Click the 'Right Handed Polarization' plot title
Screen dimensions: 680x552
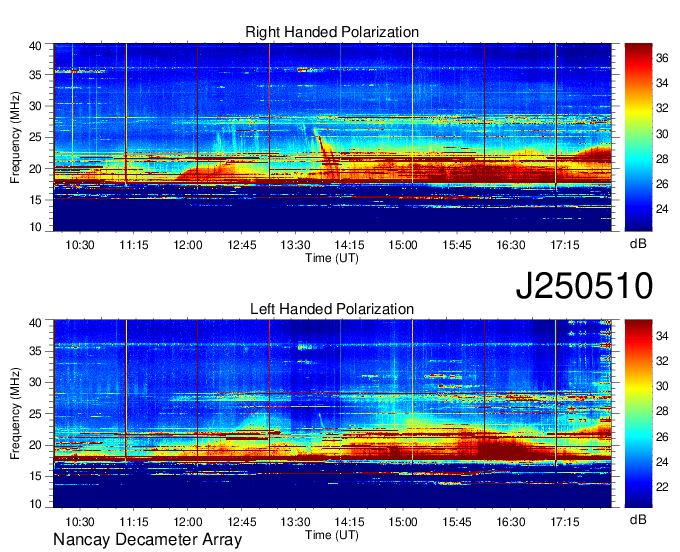pyautogui.click(x=332, y=32)
